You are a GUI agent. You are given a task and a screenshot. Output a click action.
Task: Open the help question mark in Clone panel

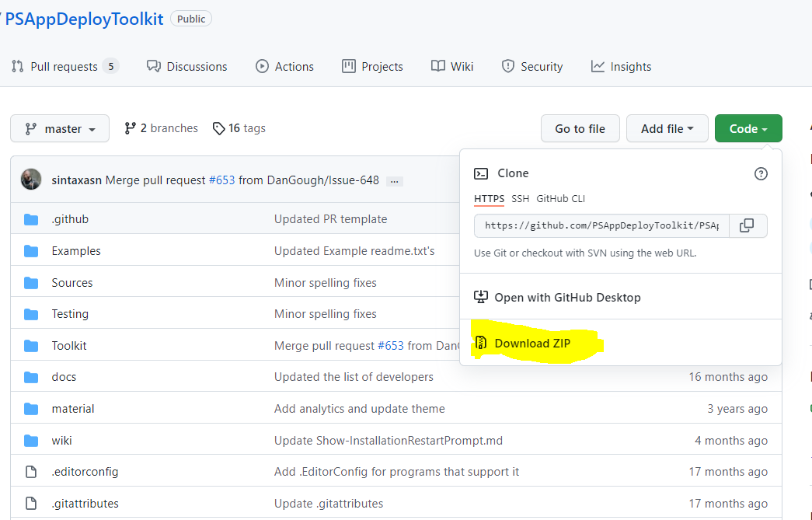pos(761,174)
